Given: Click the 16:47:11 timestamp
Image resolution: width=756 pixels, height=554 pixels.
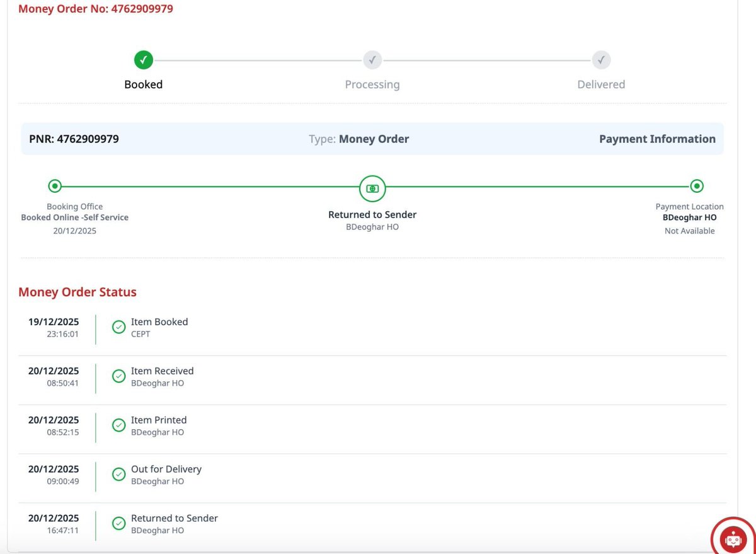Looking at the screenshot, I should (x=63, y=530).
